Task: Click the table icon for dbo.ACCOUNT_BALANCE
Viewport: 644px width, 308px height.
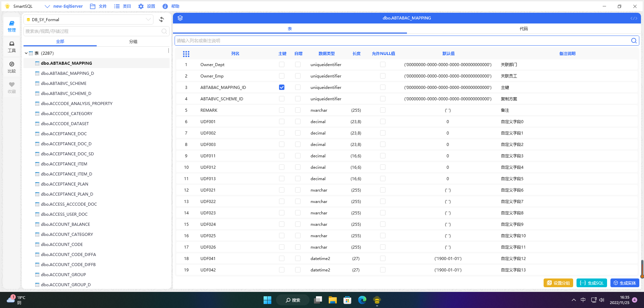Action: pyautogui.click(x=37, y=224)
